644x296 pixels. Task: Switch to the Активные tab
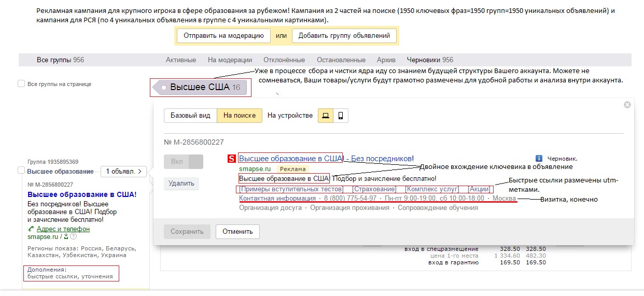click(181, 60)
